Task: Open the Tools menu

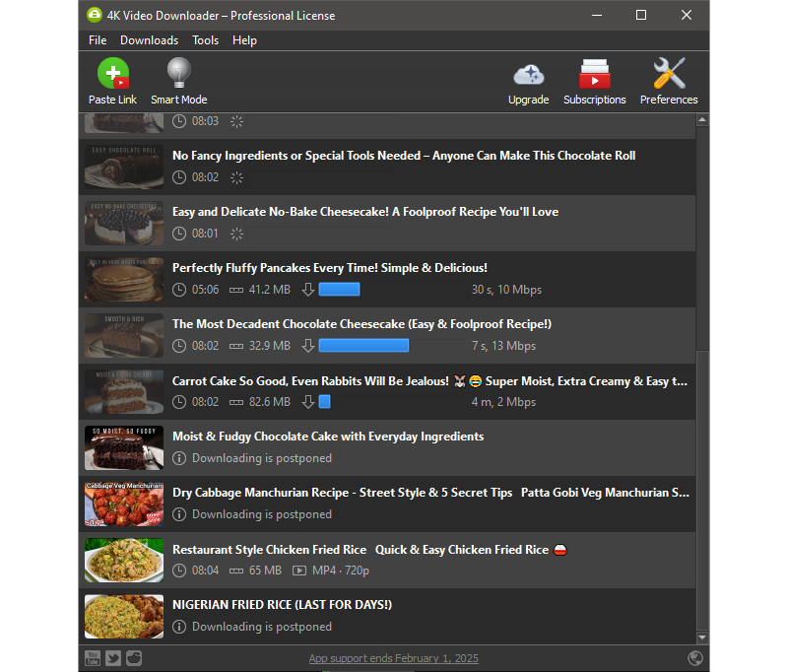Action: coord(205,40)
